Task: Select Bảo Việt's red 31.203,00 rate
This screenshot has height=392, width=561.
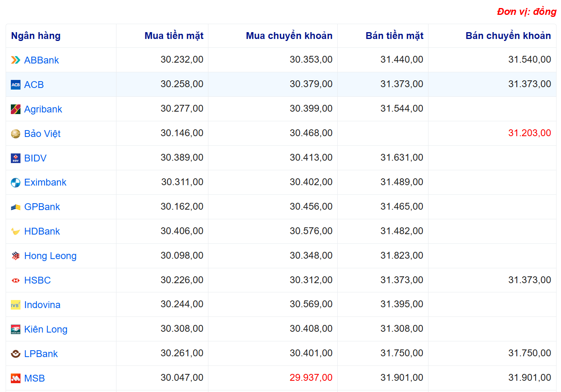Action: click(529, 133)
